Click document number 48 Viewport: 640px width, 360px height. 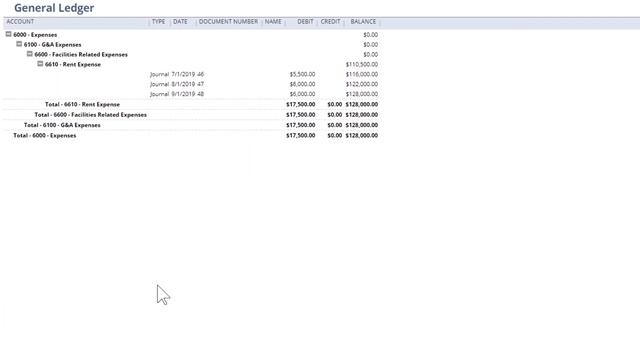tap(200, 94)
